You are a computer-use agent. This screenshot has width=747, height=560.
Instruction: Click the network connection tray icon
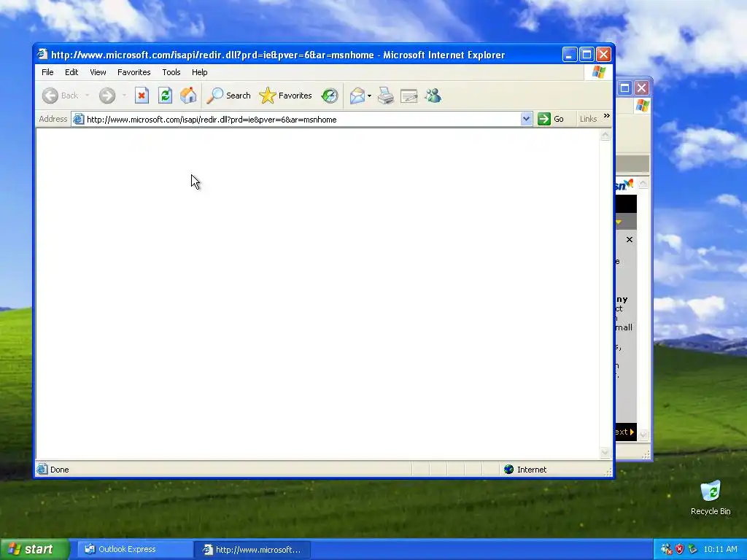pyautogui.click(x=693, y=549)
